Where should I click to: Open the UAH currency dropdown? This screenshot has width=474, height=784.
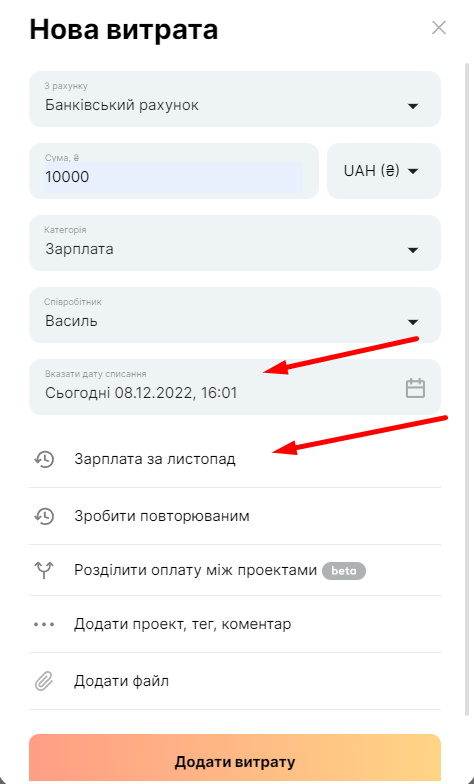pyautogui.click(x=384, y=171)
